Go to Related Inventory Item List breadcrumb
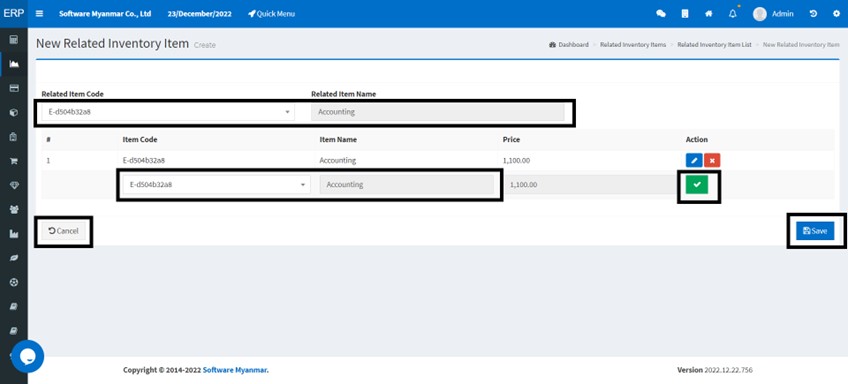Image resolution: width=848 pixels, height=384 pixels. [714, 45]
